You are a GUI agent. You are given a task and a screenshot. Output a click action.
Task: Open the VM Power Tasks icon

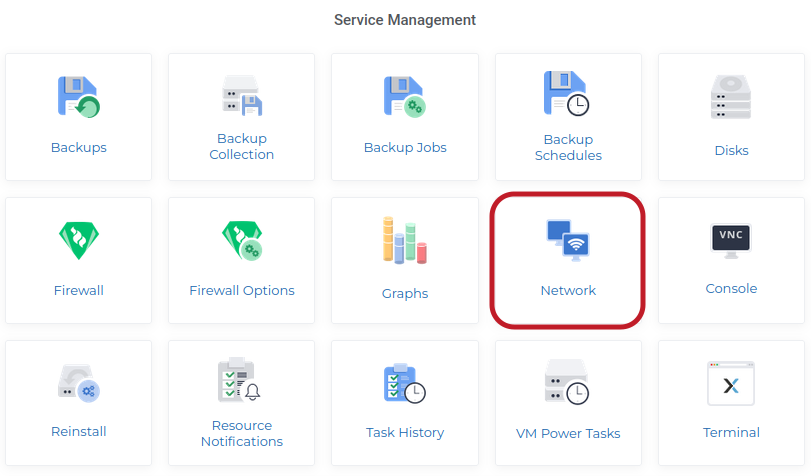[x=567, y=384]
